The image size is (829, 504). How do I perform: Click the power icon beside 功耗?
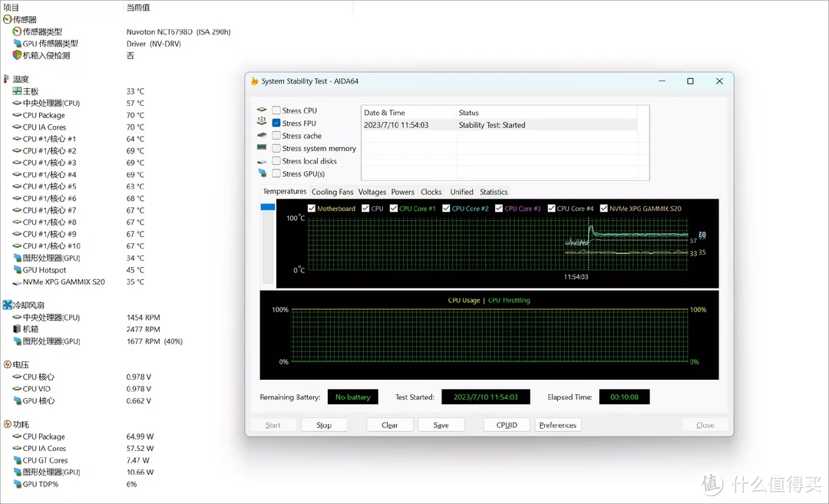(x=8, y=424)
